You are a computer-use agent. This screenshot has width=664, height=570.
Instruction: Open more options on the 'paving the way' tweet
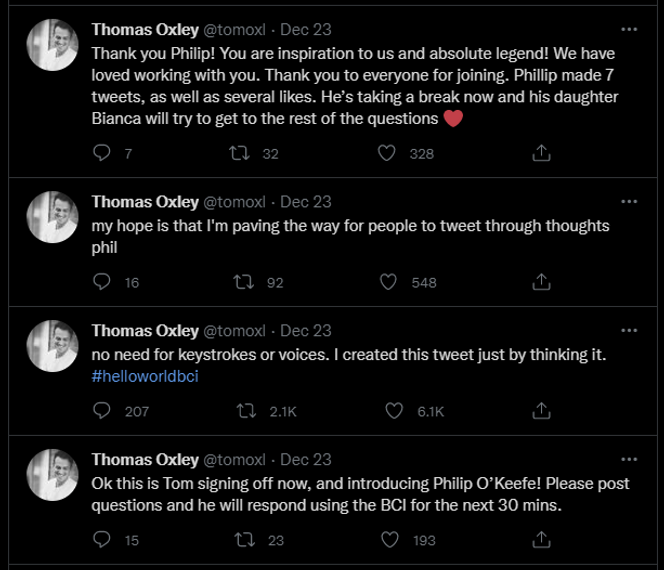(x=628, y=200)
